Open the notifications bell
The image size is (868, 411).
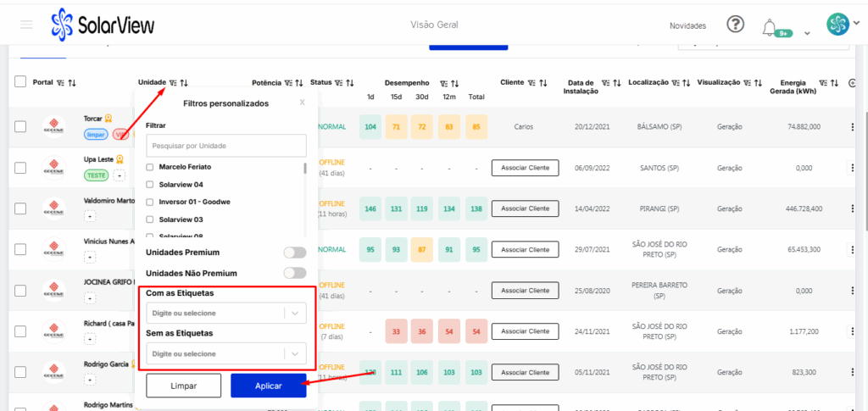tap(770, 25)
